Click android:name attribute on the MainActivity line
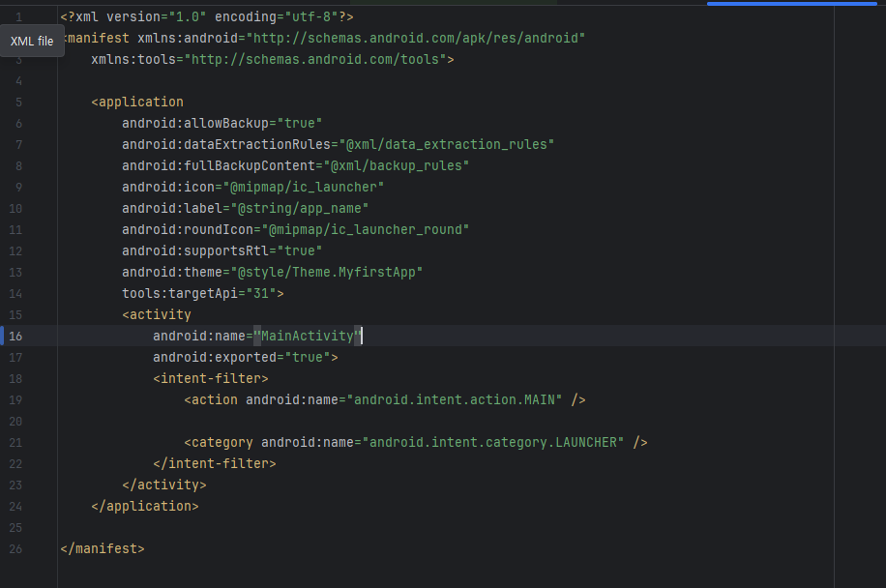This screenshot has width=886, height=588. click(199, 337)
